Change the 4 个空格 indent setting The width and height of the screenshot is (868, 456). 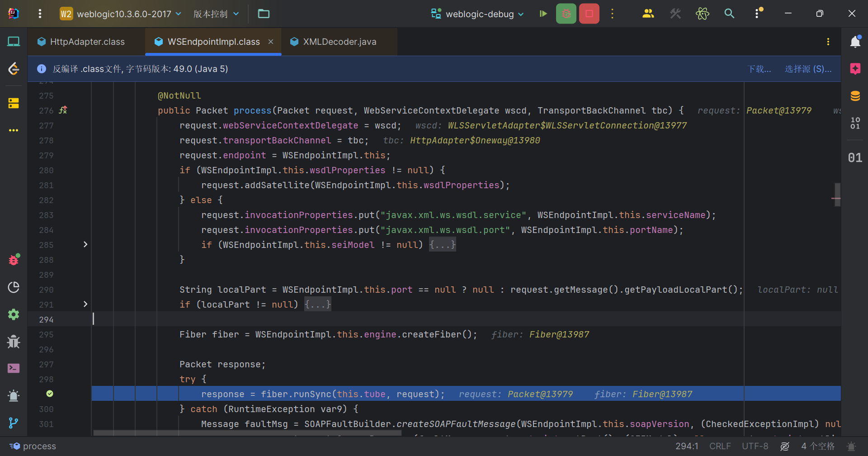pos(818,446)
